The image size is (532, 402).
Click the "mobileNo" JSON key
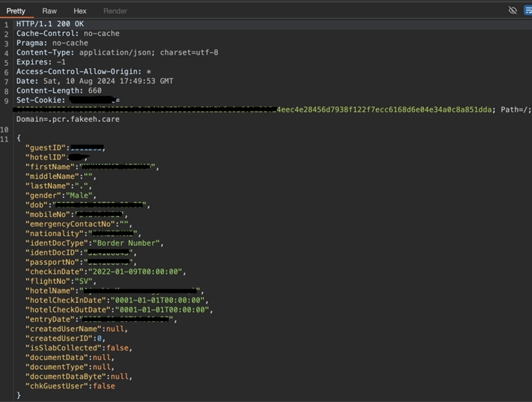[x=48, y=214]
